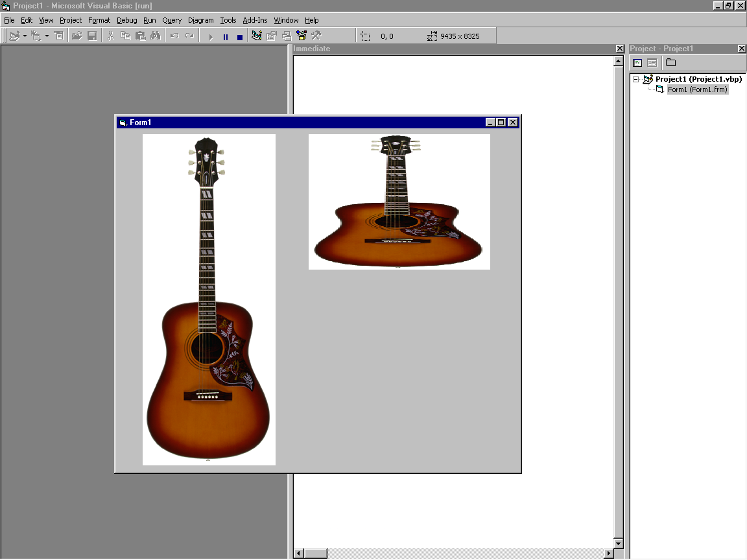Screen dimensions: 747x560
Task: Click the Add Form toolbar icon
Action: tap(36, 36)
